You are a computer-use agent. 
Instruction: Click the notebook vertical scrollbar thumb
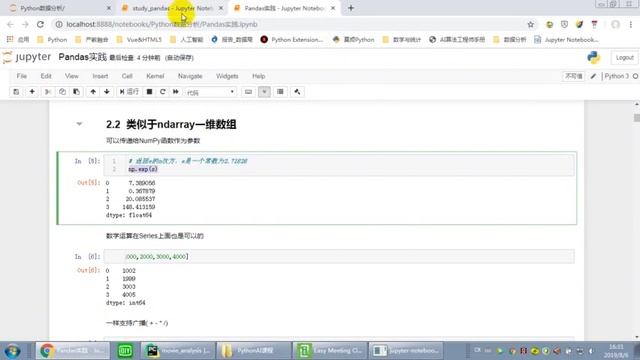pos(636,118)
